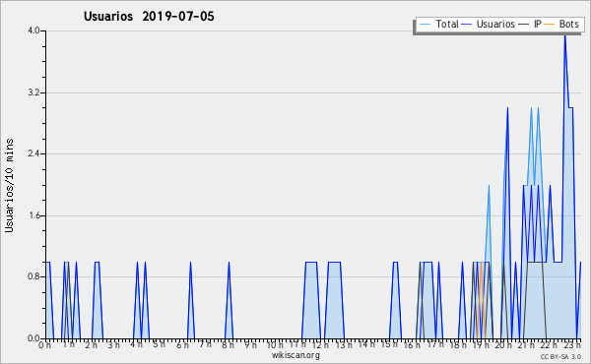Click the '10 h' x-axis label
Image resolution: width=591 pixels, height=364 pixels.
coord(275,344)
